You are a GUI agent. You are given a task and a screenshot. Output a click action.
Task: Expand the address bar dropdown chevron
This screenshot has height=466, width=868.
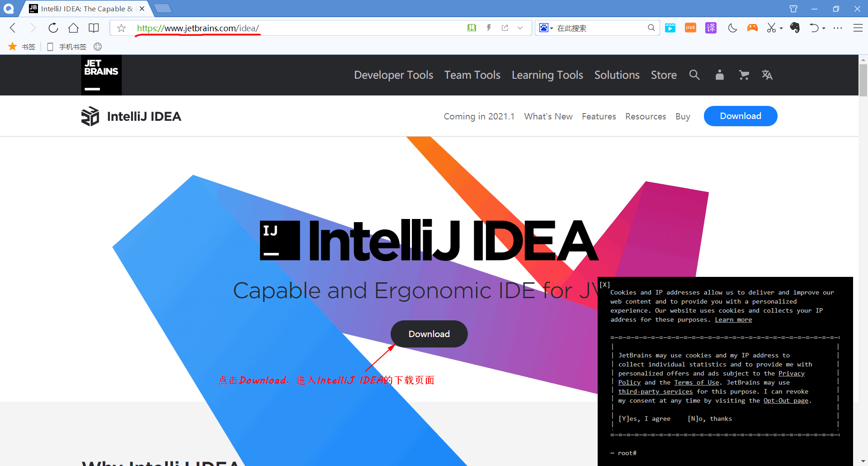coord(520,28)
